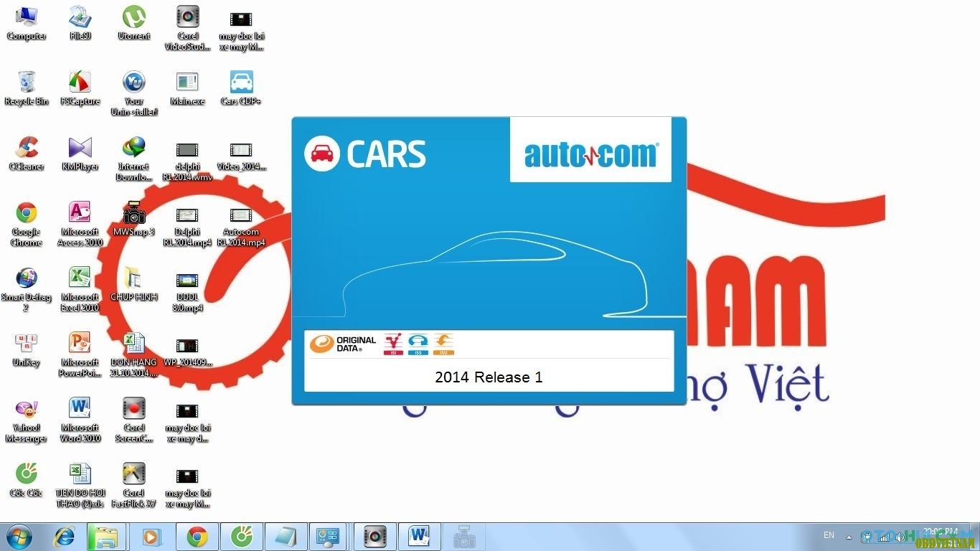Select the Utorrent desktop icon
This screenshot has height=551, width=980.
pyautogui.click(x=133, y=17)
